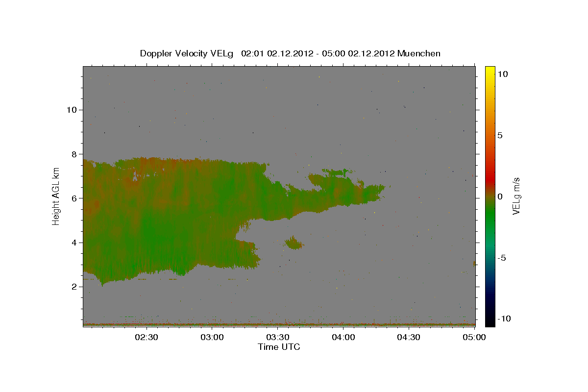Click the 02:30 time tick label
Viewport: 588px width, 392px height.
point(146,337)
